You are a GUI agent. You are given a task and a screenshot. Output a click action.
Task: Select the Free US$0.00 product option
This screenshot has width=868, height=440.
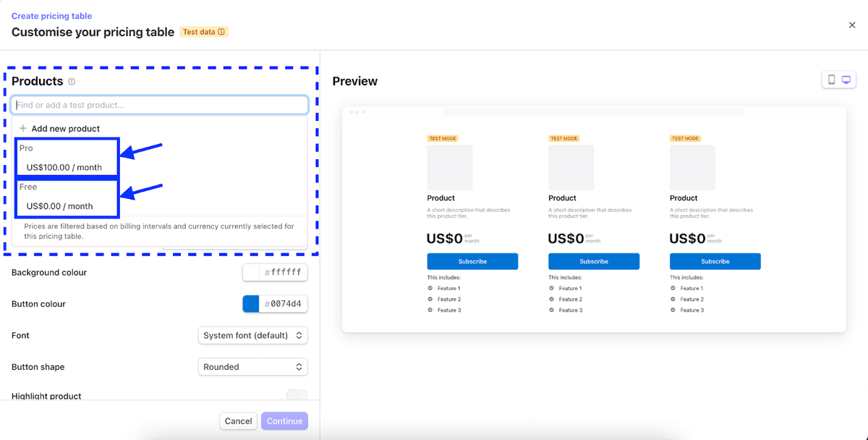(67, 195)
